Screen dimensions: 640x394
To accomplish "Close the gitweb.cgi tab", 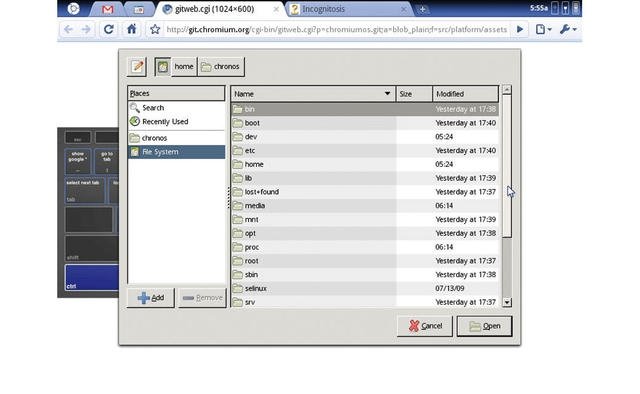I will coord(276,9).
